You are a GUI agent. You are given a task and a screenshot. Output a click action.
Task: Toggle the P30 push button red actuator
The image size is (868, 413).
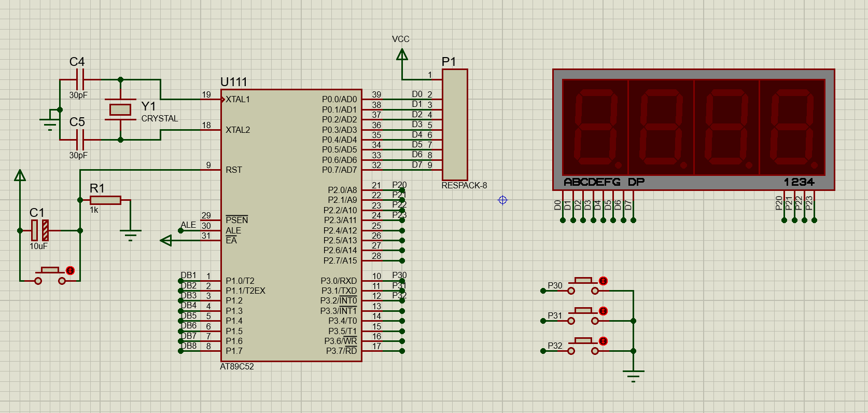pos(603,281)
